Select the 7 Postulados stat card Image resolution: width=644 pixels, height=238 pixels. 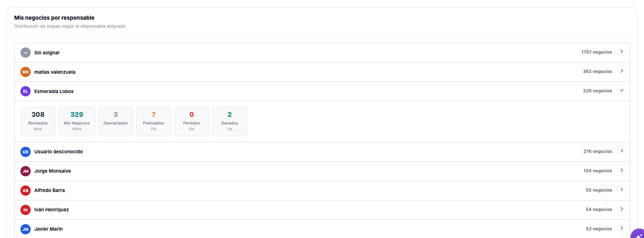tap(154, 122)
